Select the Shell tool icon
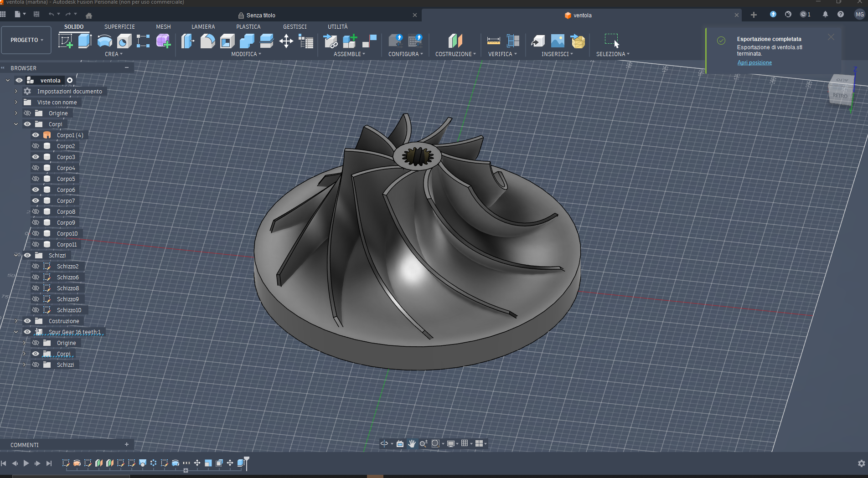The width and height of the screenshot is (868, 478). pos(227,41)
